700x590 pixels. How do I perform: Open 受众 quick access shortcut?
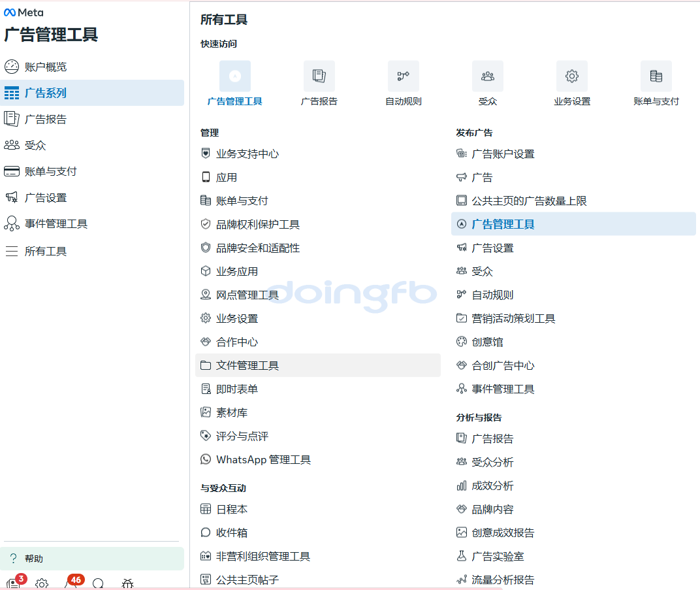pos(488,84)
